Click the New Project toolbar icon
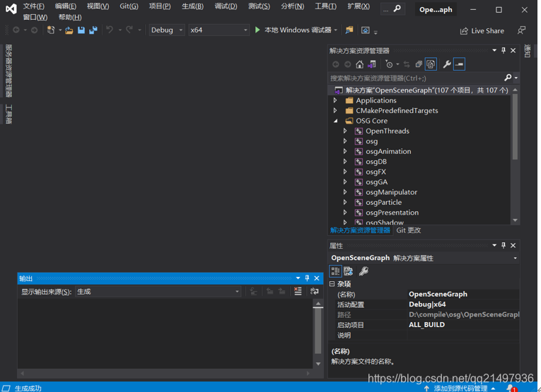 51,30
